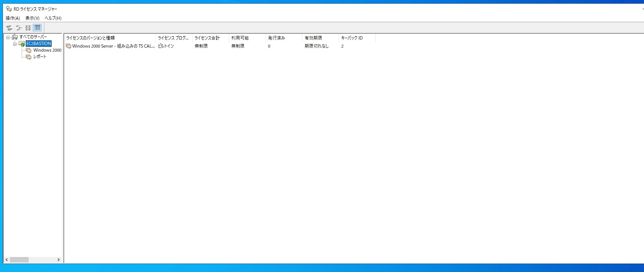Click the RD License Manager title bar icon
This screenshot has width=644, height=272.
pyautogui.click(x=9, y=9)
